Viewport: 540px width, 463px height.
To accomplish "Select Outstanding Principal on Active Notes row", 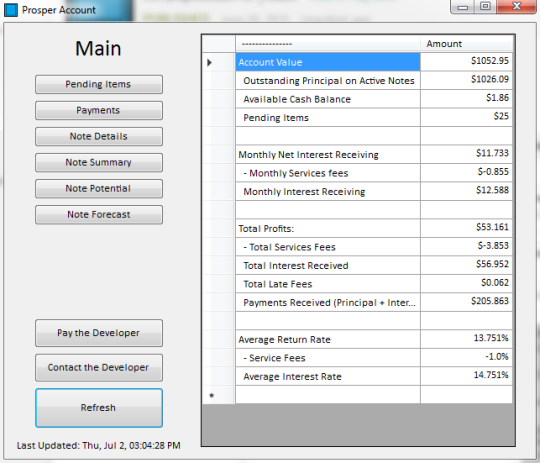I will click(328, 81).
